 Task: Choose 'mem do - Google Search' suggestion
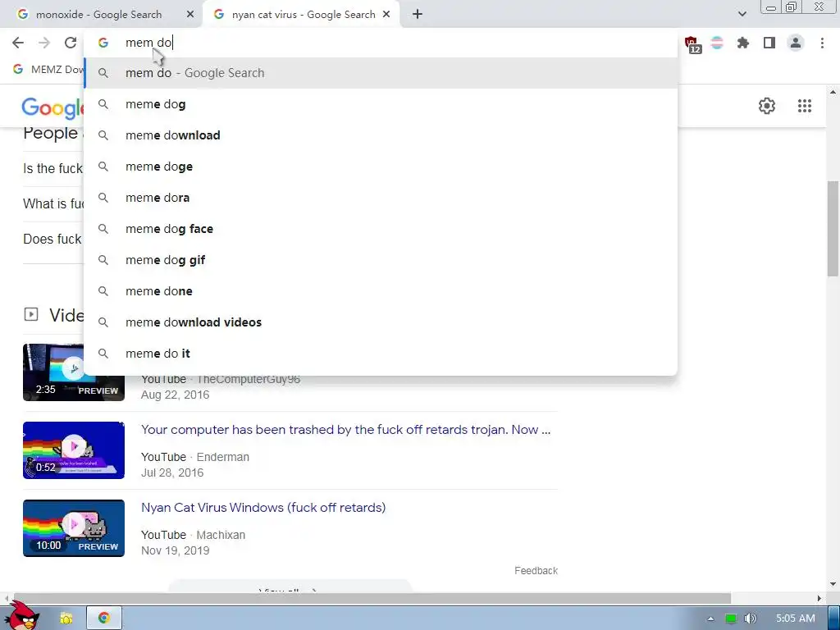coord(381,73)
